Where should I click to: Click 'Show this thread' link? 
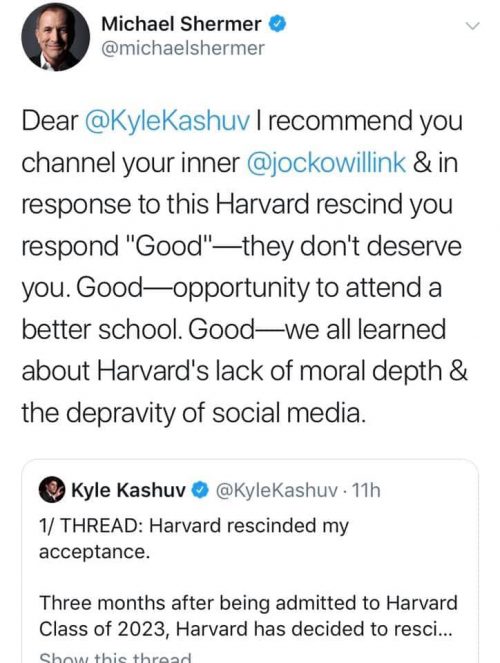[x=115, y=658]
